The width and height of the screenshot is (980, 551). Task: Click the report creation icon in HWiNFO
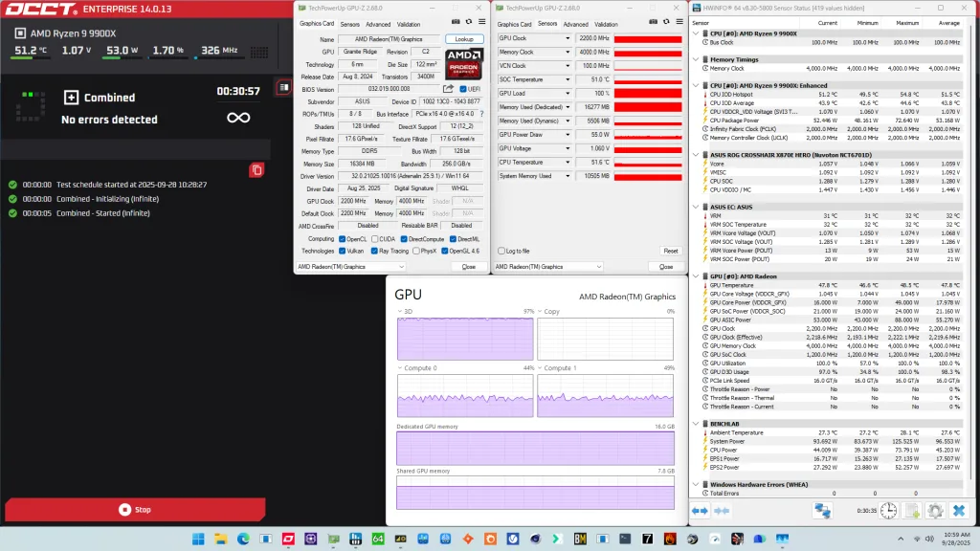[x=911, y=510]
